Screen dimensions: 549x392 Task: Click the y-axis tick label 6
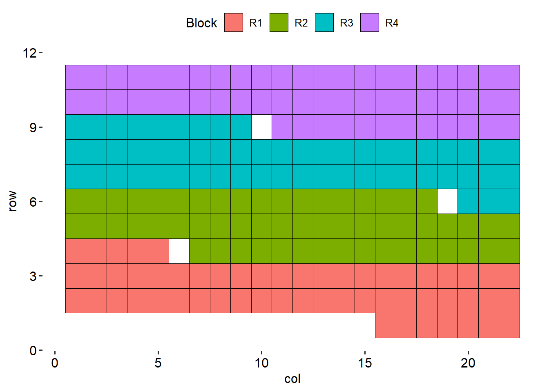(x=33, y=202)
